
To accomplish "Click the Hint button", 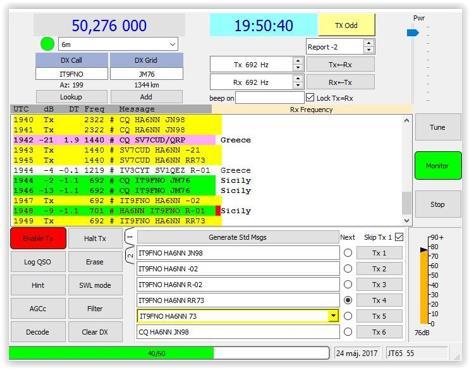I will (38, 285).
